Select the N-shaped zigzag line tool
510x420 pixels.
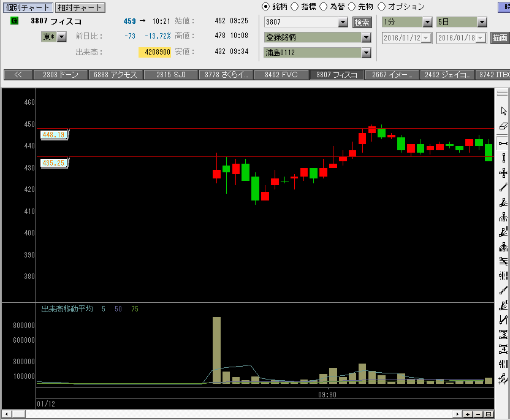[x=503, y=320]
